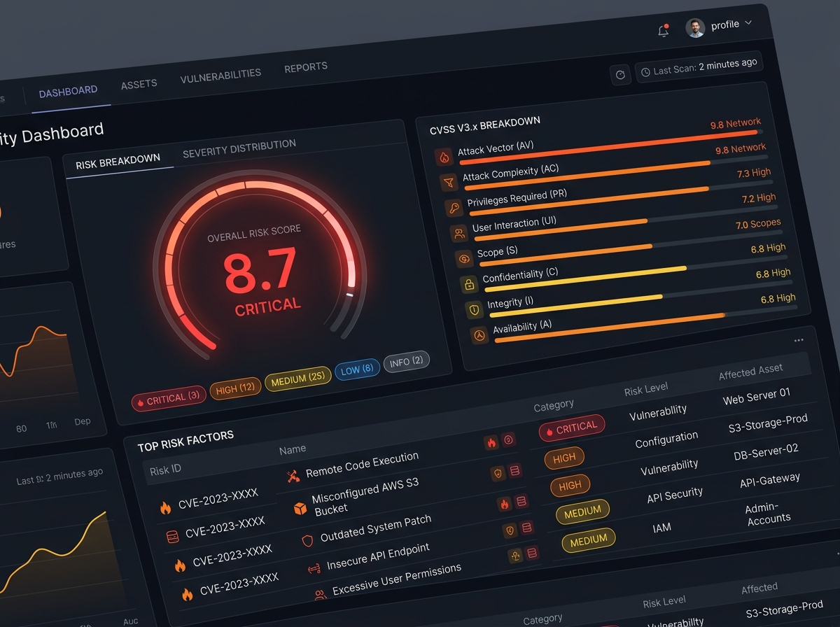Open the three-dots menu above risk table
840x627 pixels.
click(x=799, y=341)
